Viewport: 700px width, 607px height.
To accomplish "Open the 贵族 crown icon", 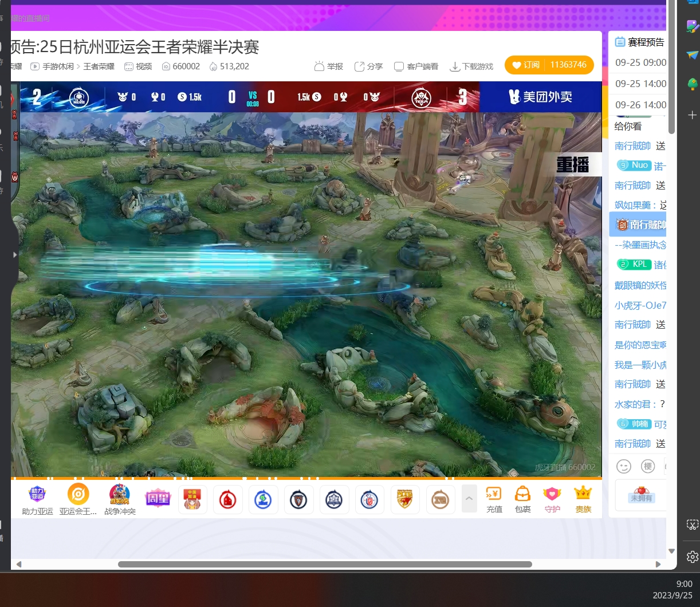I will click(x=583, y=499).
